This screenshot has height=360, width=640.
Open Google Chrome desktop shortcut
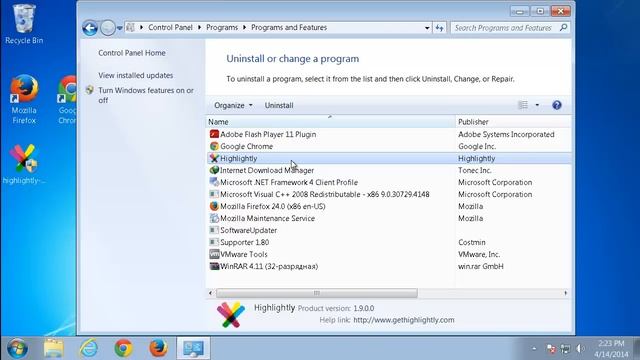point(67,99)
